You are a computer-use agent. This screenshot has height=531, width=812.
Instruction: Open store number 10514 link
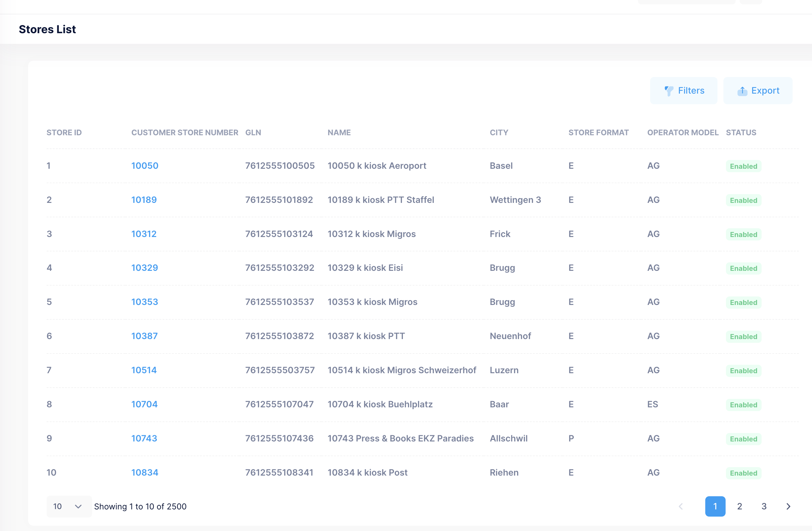point(144,370)
